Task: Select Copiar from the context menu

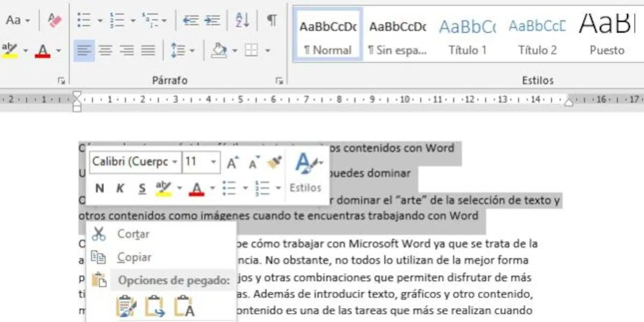Action: point(134,257)
